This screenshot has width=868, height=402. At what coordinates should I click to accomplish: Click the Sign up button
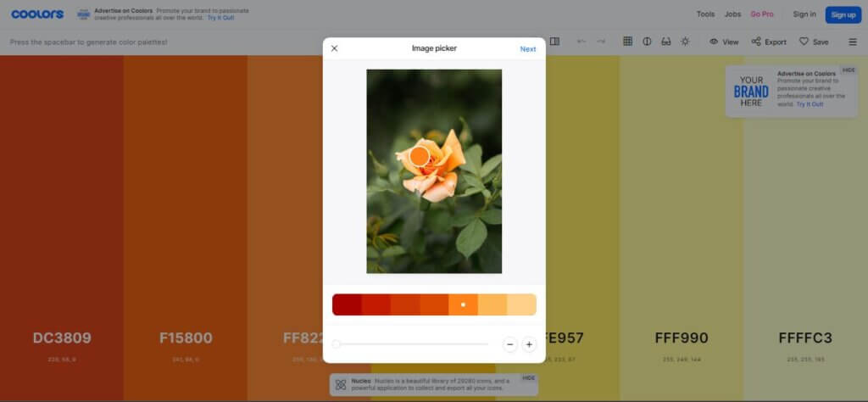(843, 14)
